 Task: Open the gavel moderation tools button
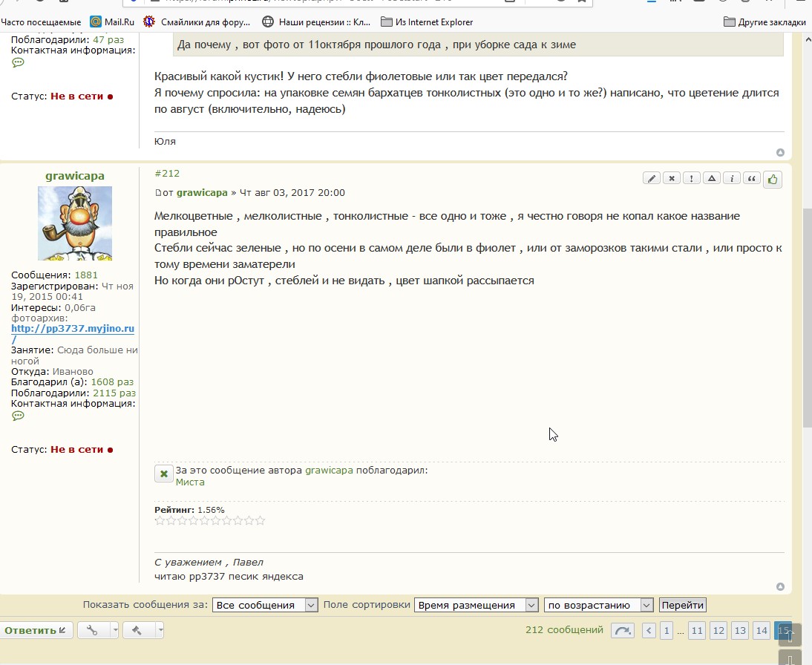tap(137, 630)
